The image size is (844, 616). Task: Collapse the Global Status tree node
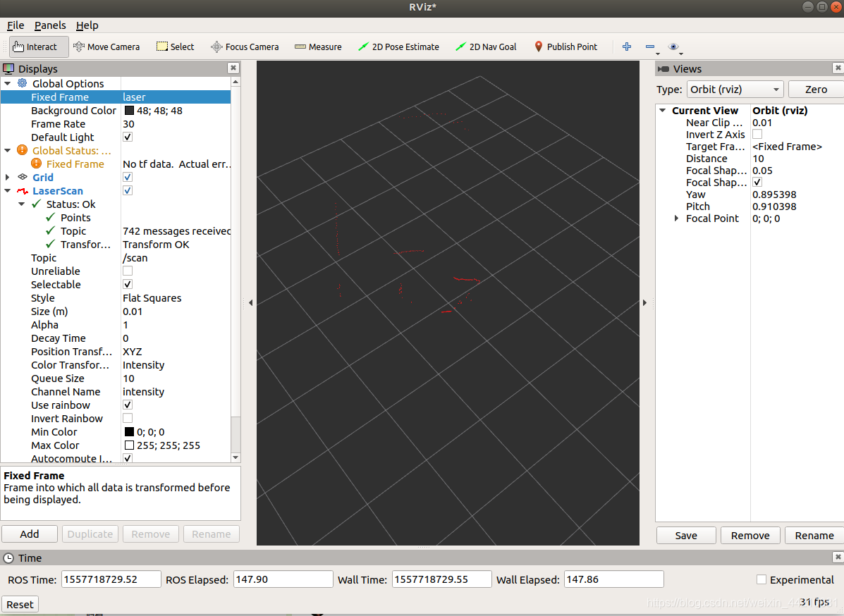[8, 151]
